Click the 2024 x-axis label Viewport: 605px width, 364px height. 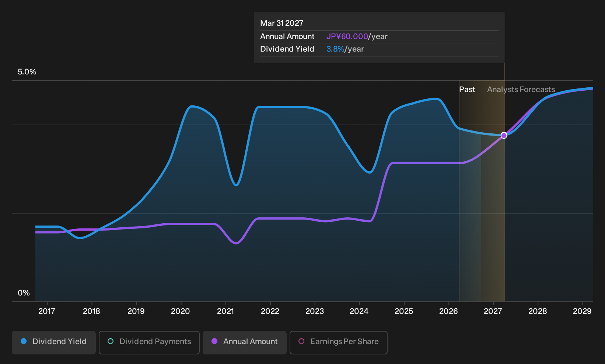pyautogui.click(x=359, y=311)
